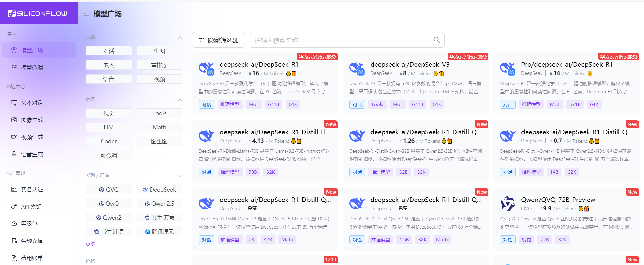Click the coin icon on Pro/DeepSeek-R1 price
Screen dimensions: 644x265
pyautogui.click(x=590, y=74)
